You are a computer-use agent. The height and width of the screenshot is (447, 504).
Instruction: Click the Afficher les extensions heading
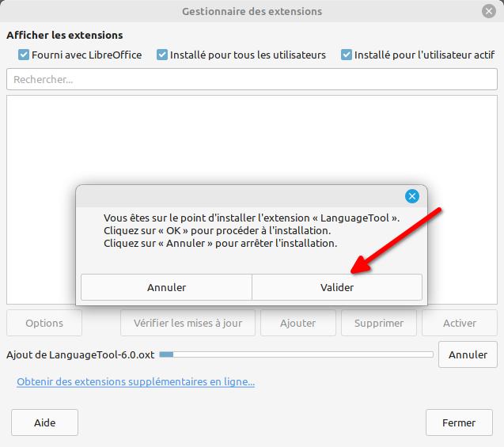65,35
